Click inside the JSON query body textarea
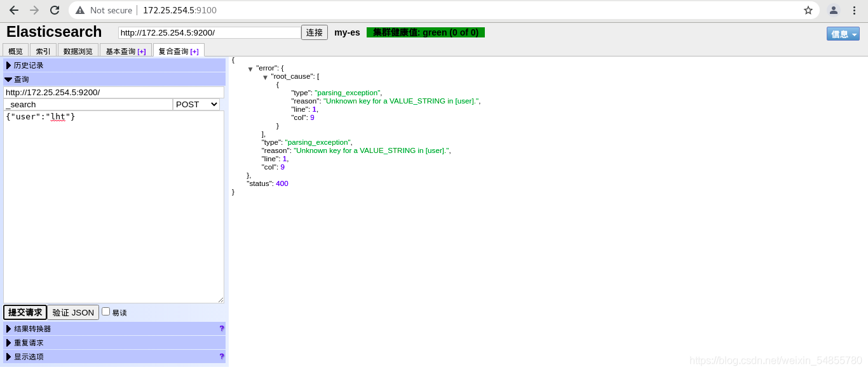Screen dimensions: 868x372 [114, 207]
